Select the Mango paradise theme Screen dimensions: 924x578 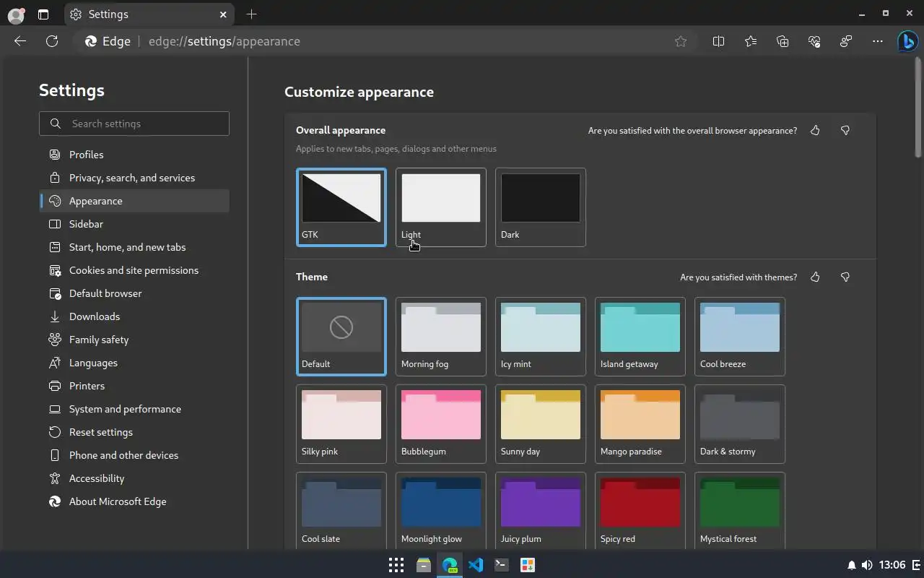click(640, 424)
